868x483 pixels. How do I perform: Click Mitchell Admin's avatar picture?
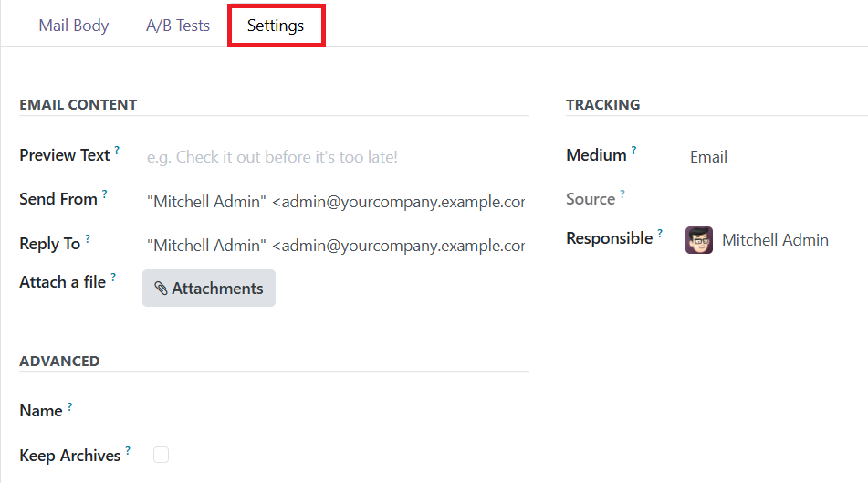tap(699, 240)
